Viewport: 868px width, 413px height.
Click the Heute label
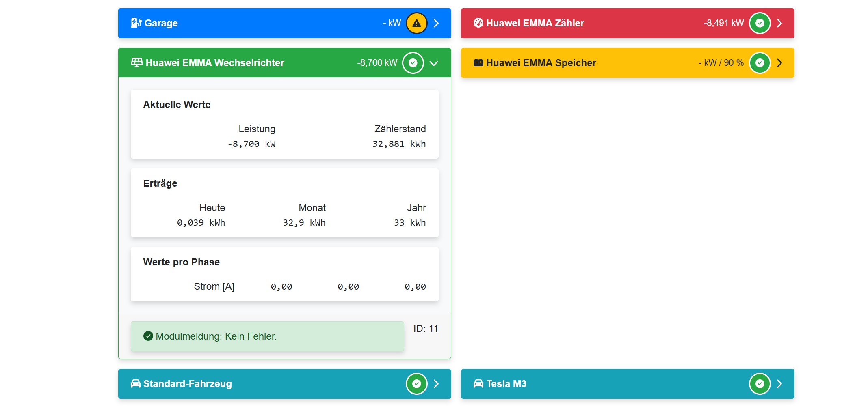click(212, 208)
